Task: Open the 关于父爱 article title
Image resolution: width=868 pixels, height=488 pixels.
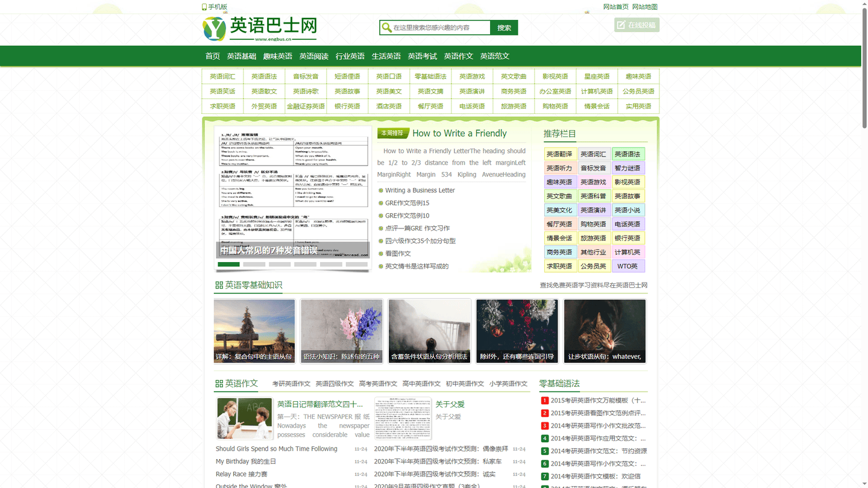Action: tap(450, 404)
